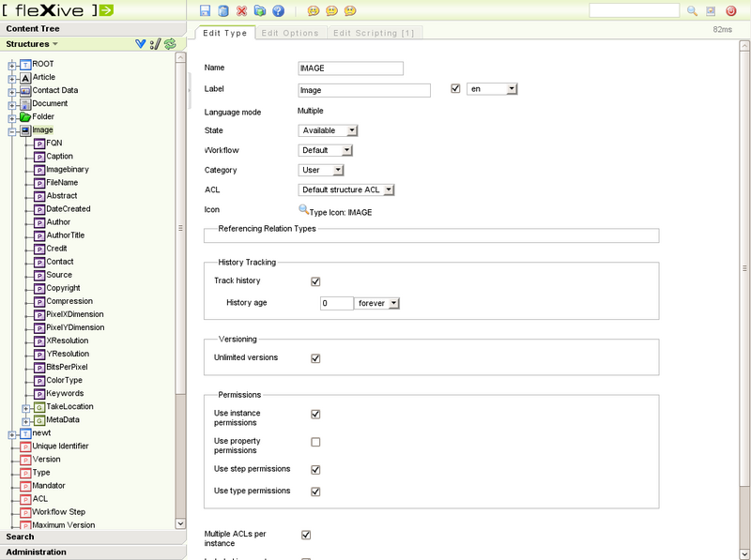Enable Use property permissions checkbox
Viewport: 751px width, 560px height.
point(315,442)
